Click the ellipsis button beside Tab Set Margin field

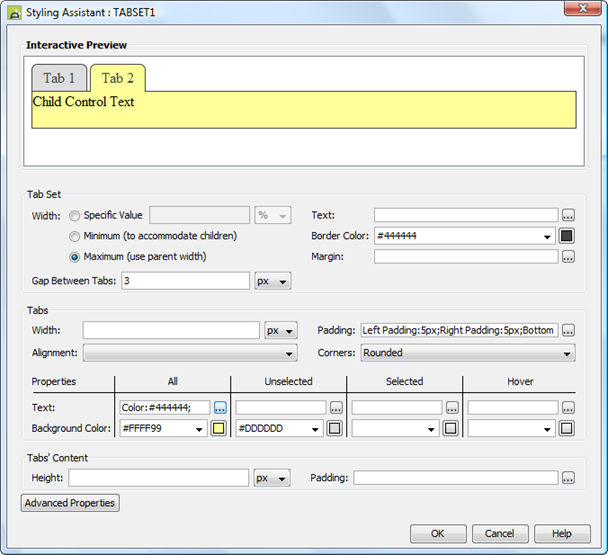[568, 257]
